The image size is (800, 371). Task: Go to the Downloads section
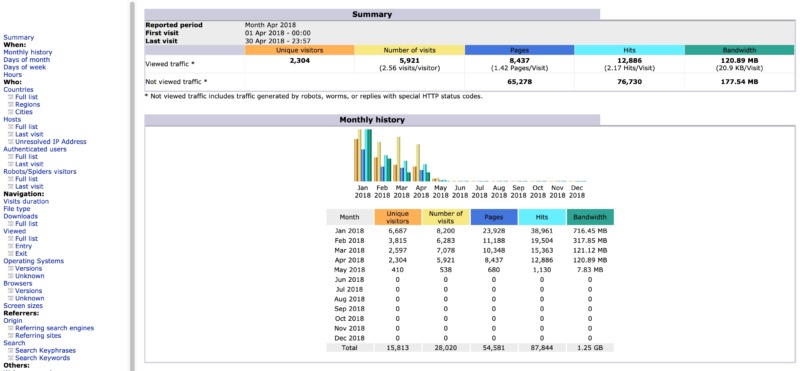click(x=20, y=216)
